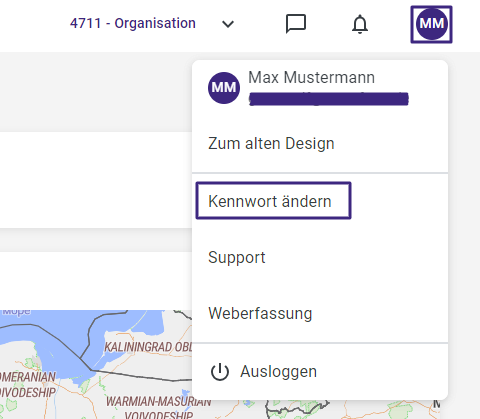
Task: Select Weberfassung in the user menu
Action: 320,313
